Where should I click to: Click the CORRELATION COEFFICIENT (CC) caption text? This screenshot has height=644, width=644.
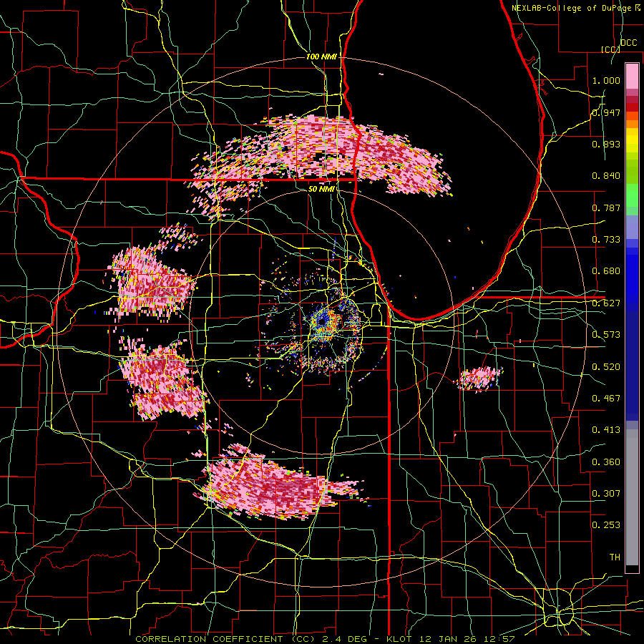pyautogui.click(x=225, y=639)
